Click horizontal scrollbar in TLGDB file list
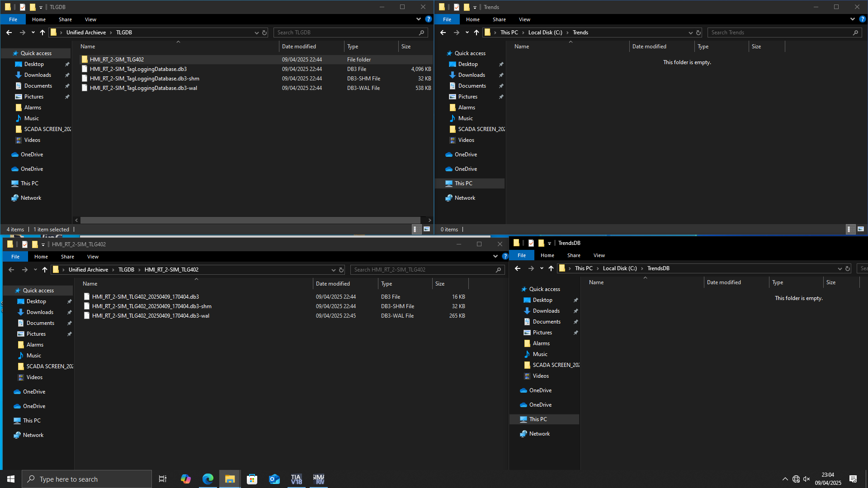This screenshot has height=488, width=868. point(250,220)
